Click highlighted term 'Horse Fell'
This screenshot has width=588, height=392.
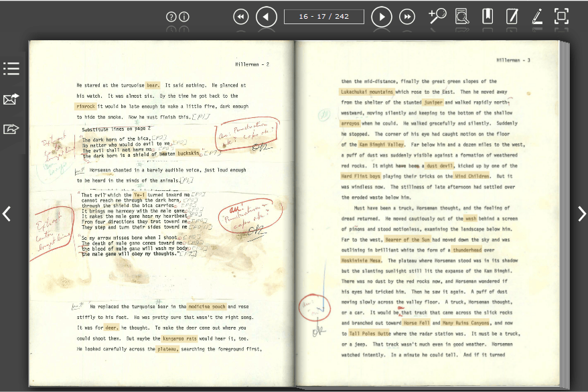pos(417,323)
